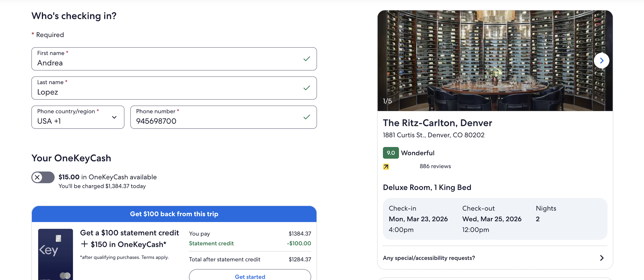Image resolution: width=644 pixels, height=280 pixels.
Task: Click the next photo arrow on hotel image
Action: click(x=601, y=61)
